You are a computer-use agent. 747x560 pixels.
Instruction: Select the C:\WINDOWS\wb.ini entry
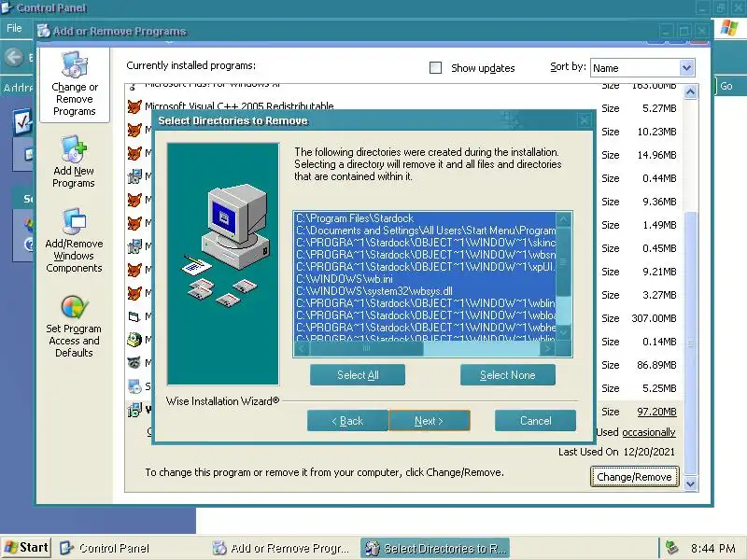(425, 279)
